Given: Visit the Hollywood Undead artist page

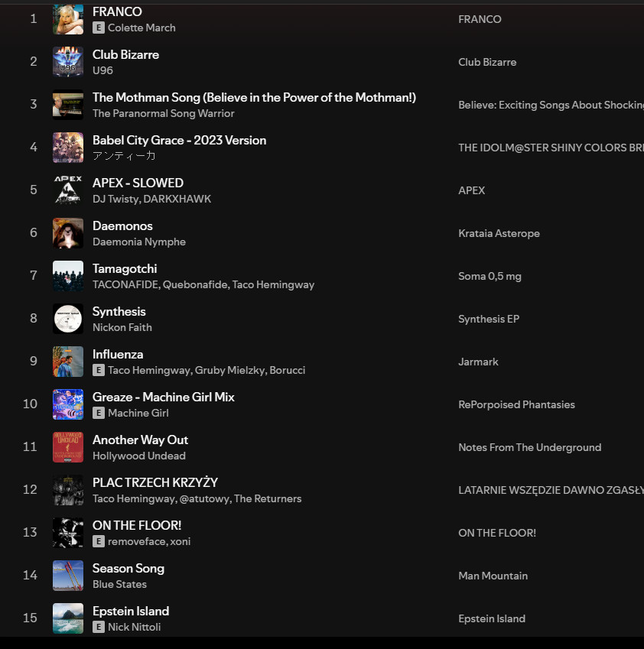Looking at the screenshot, I should 139,456.
